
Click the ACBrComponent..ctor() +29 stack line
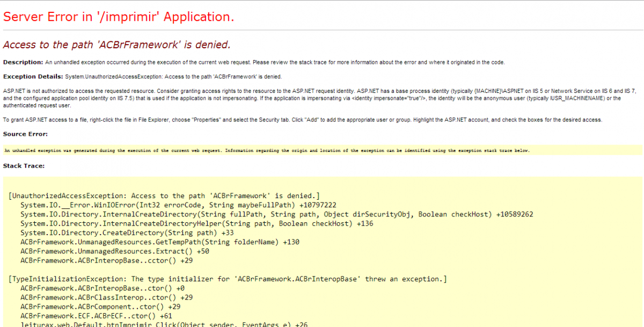tap(100, 307)
